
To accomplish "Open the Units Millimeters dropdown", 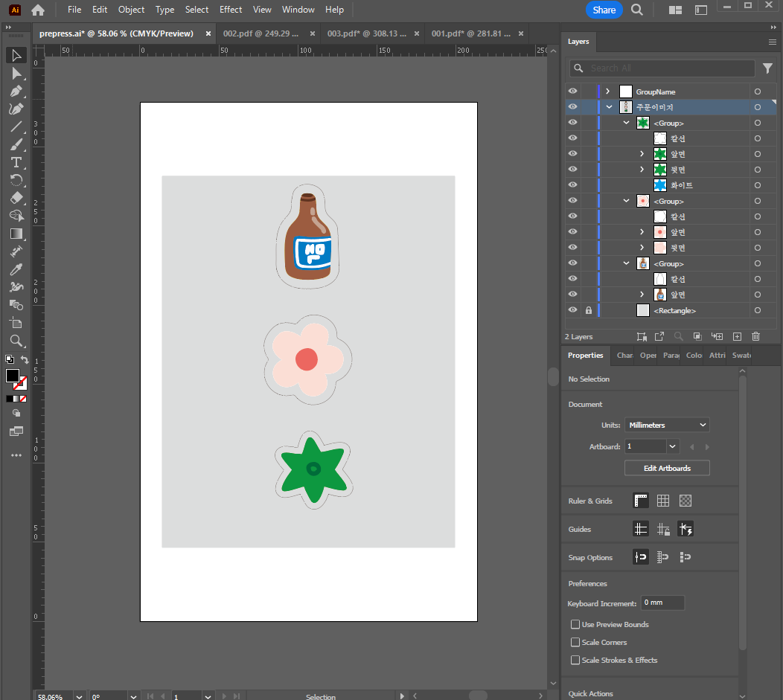I will click(x=667, y=425).
